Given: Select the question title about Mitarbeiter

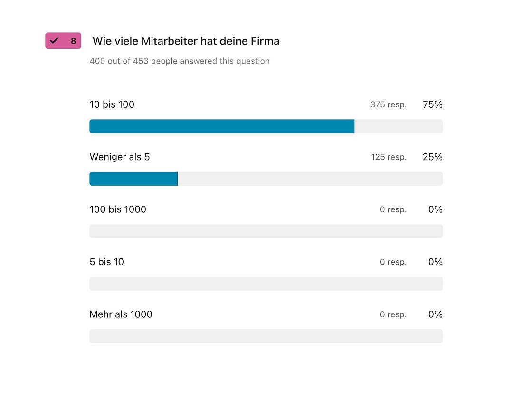Looking at the screenshot, I should pos(186,41).
